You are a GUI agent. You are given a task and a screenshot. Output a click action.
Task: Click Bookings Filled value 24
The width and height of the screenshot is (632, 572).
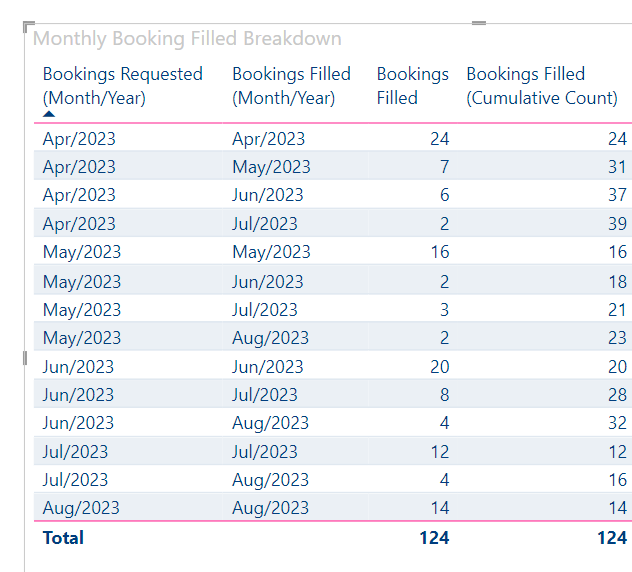click(440, 139)
